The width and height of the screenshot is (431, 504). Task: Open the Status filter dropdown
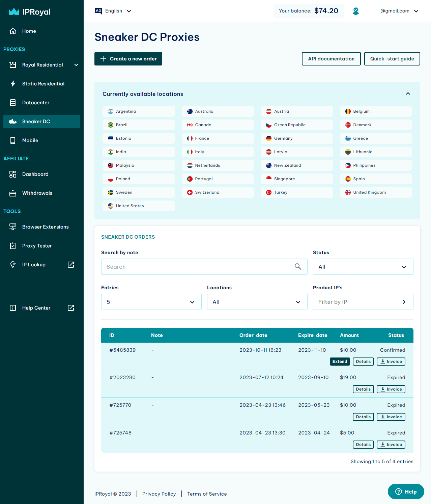pyautogui.click(x=363, y=267)
